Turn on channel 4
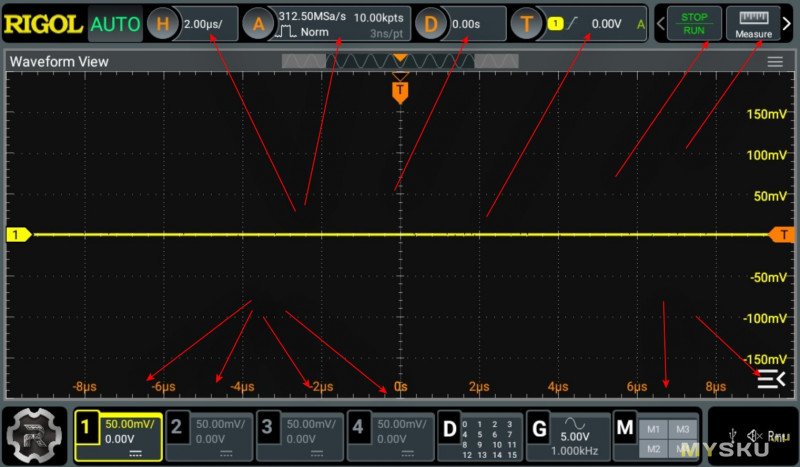Viewport: 800px width, 467px height. 390,435
